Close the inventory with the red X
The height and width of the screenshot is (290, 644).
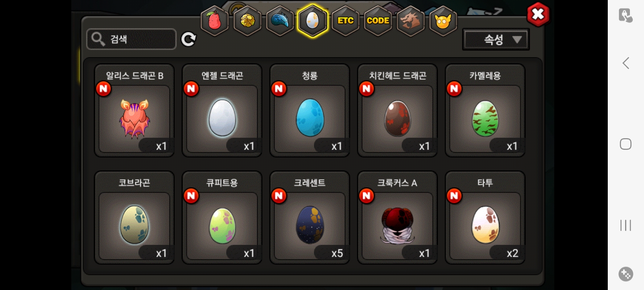538,14
